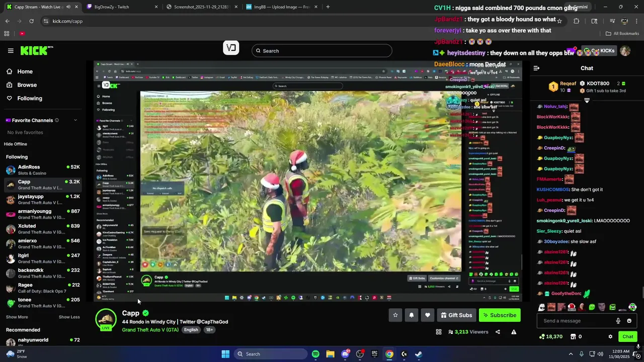Open chat settings gear icon
The height and width of the screenshot is (362, 644).
pyautogui.click(x=610, y=336)
